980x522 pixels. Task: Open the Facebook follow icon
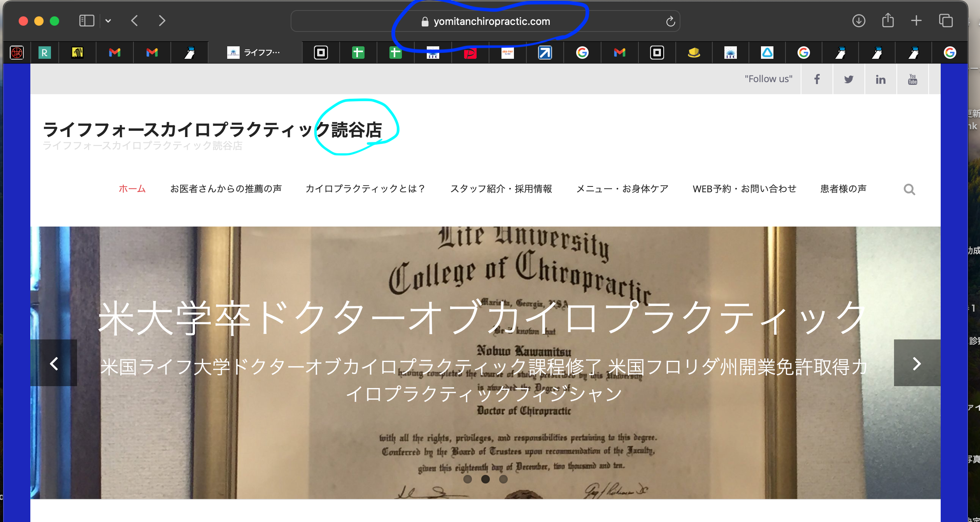pyautogui.click(x=817, y=79)
